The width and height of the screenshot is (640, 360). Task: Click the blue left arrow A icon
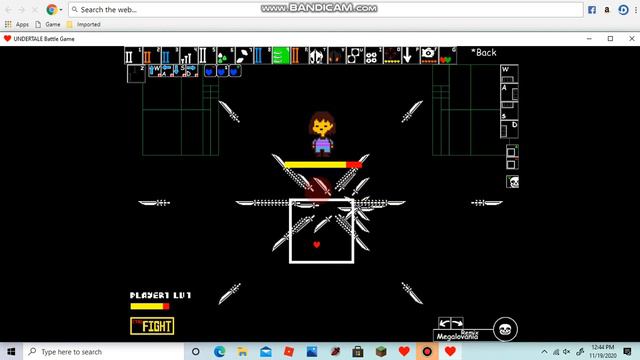pos(167,71)
